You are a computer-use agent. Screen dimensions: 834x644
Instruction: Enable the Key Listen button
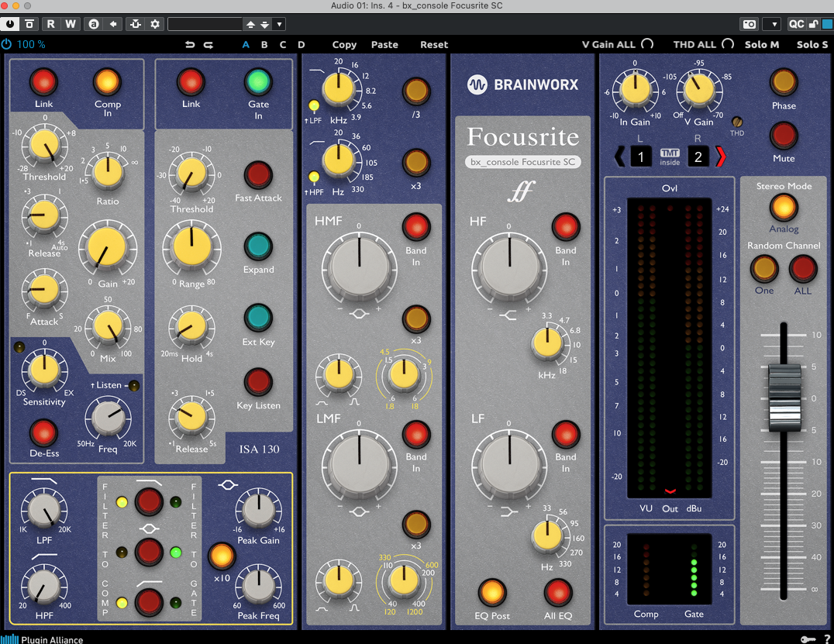point(258,382)
